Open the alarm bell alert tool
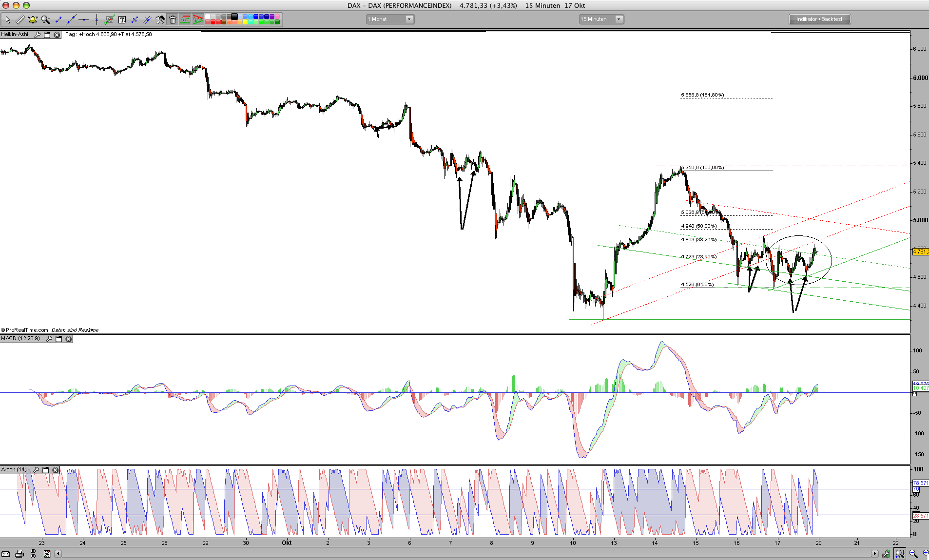The height and width of the screenshot is (560, 929). (33, 19)
